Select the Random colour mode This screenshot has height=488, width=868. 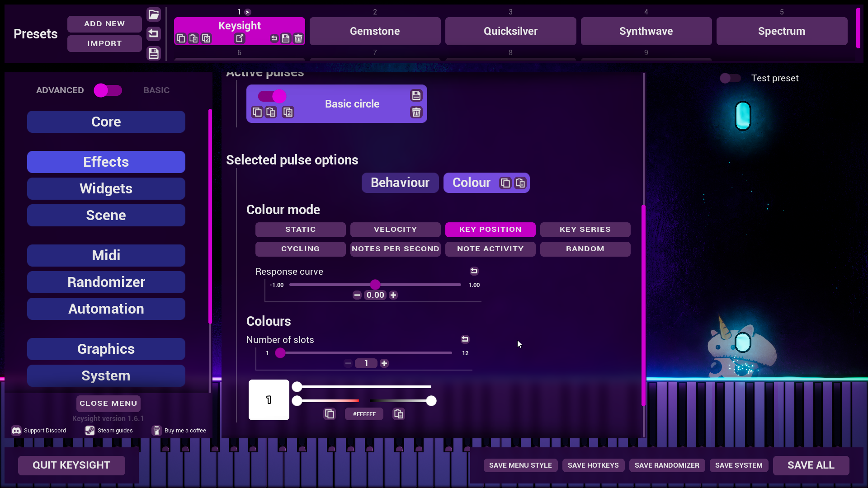pyautogui.click(x=585, y=249)
